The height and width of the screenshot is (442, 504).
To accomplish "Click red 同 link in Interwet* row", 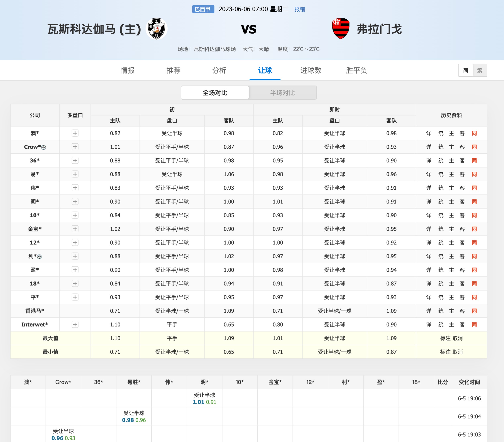I will click(x=474, y=324).
